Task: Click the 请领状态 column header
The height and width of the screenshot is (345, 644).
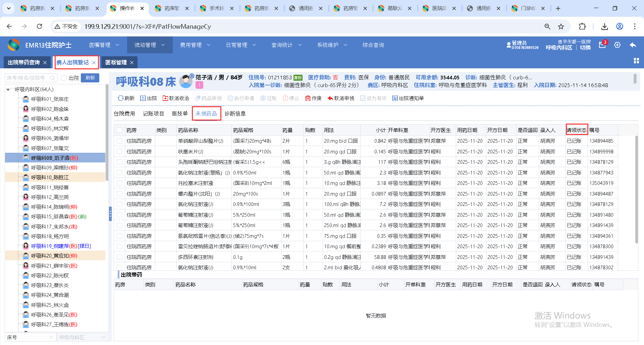Action: pyautogui.click(x=577, y=130)
